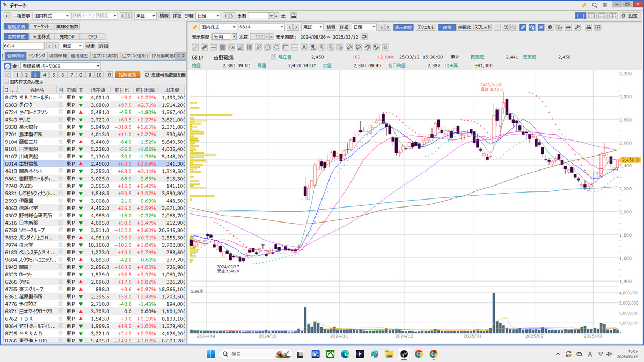Switch to two-row chart layout
Viewport: 644px width, 362px height.
coord(603,16)
